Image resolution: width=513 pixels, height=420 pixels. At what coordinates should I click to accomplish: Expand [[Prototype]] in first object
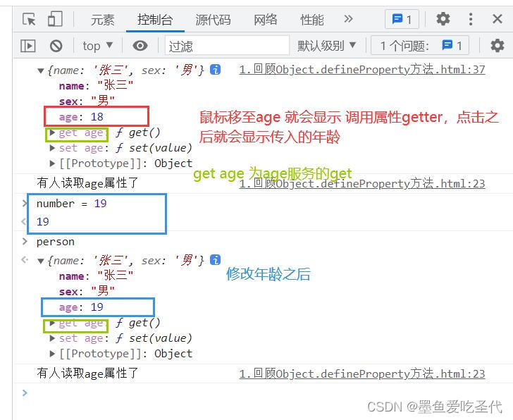tap(52, 163)
